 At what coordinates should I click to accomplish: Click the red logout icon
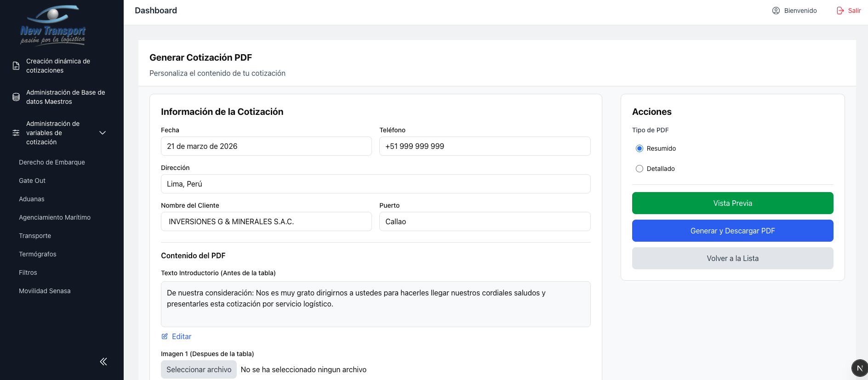coord(840,11)
